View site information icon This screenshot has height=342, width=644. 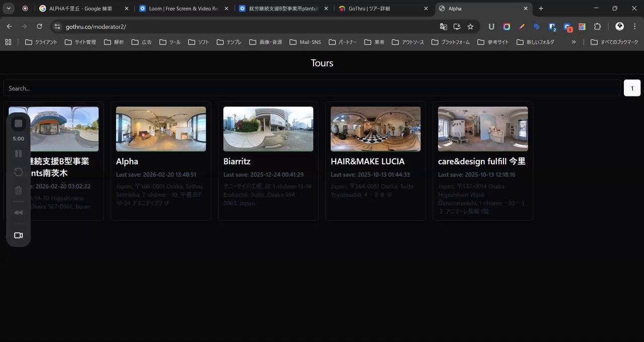tap(57, 27)
